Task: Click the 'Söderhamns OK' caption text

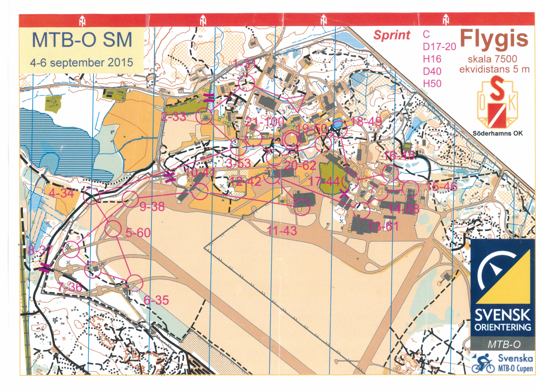Action: 498,133
